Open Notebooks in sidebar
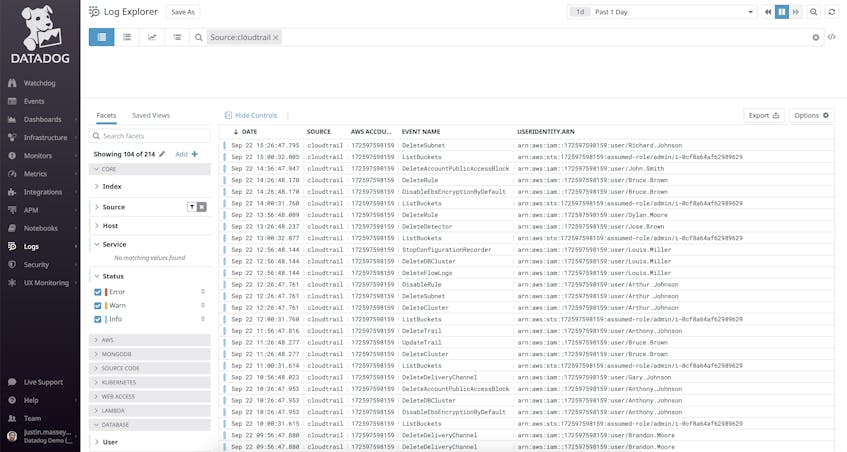 point(40,228)
